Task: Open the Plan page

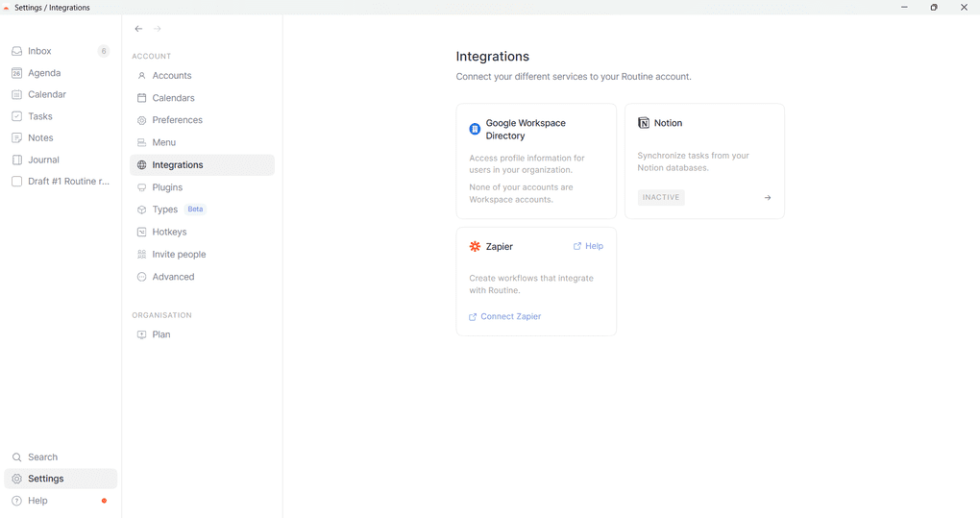Action: point(202,334)
